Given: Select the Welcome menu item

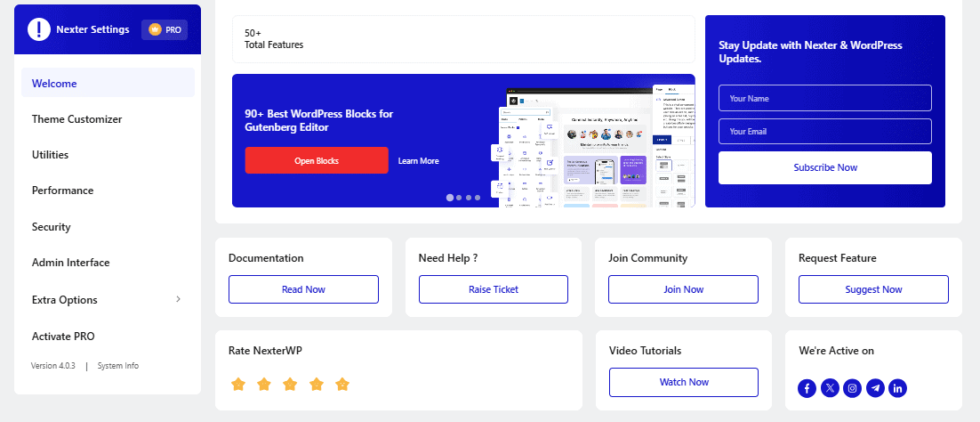Looking at the screenshot, I should [108, 83].
